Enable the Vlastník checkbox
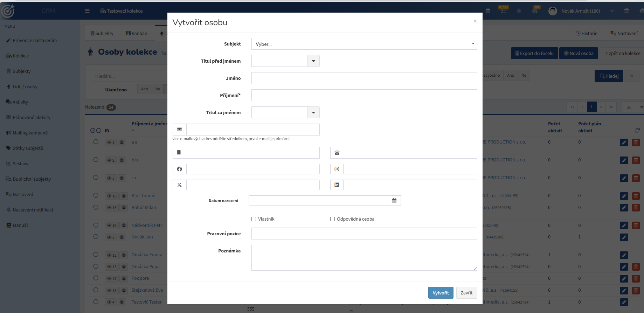Viewport: 644px width, 313px height. click(254, 219)
